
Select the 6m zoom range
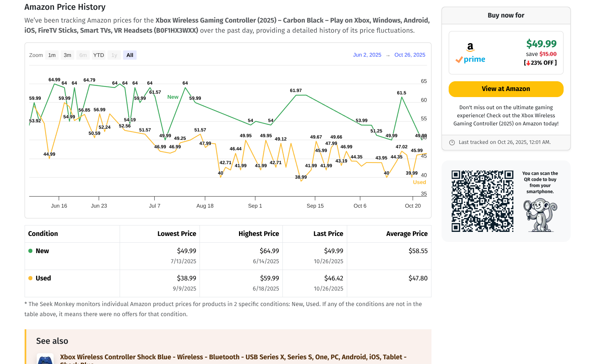(x=83, y=55)
